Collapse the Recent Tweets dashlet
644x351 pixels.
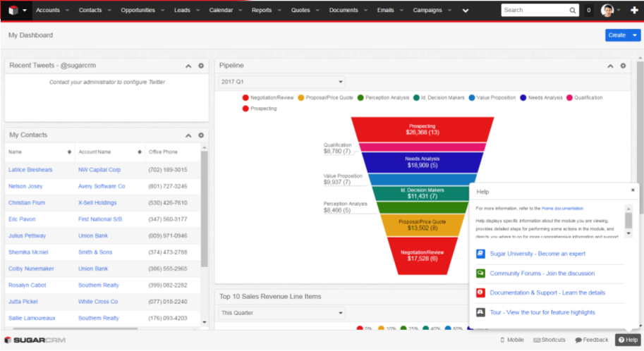click(188, 66)
